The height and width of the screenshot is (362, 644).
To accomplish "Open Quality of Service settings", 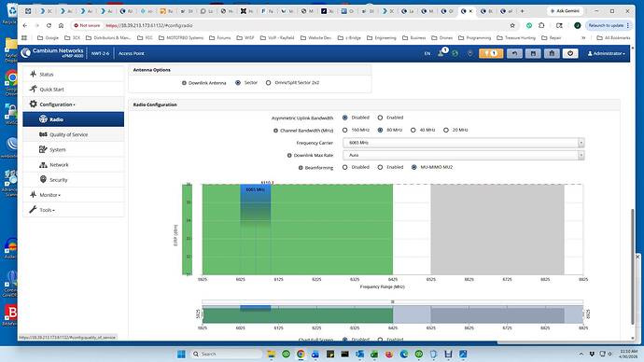I will coord(73,134).
